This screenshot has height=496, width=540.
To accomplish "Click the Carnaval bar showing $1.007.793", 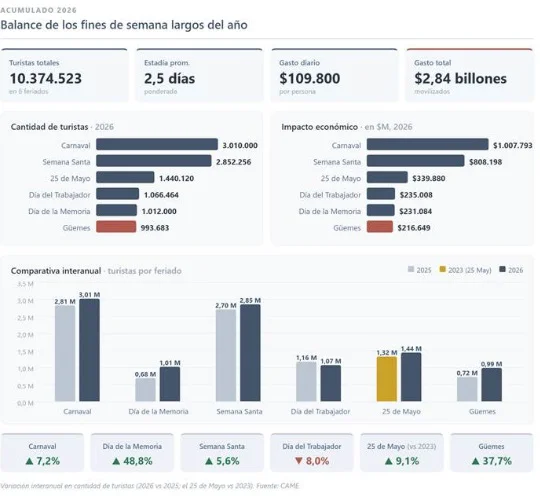I will (x=427, y=144).
